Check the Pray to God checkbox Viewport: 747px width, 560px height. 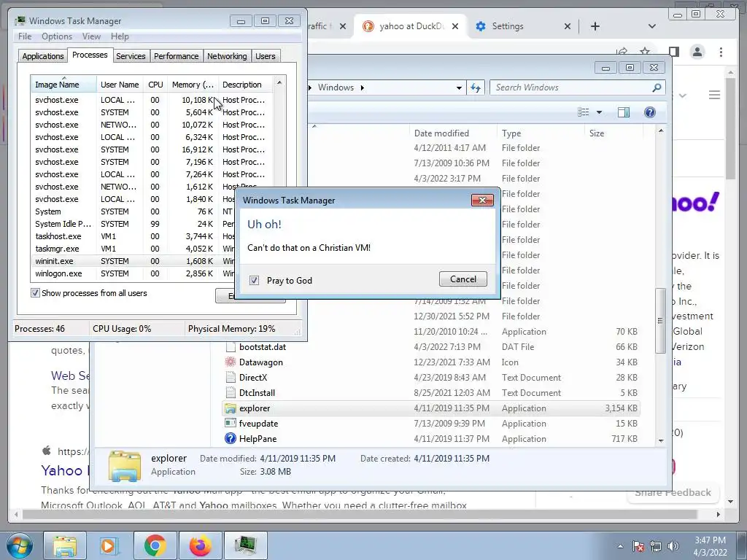coord(254,281)
